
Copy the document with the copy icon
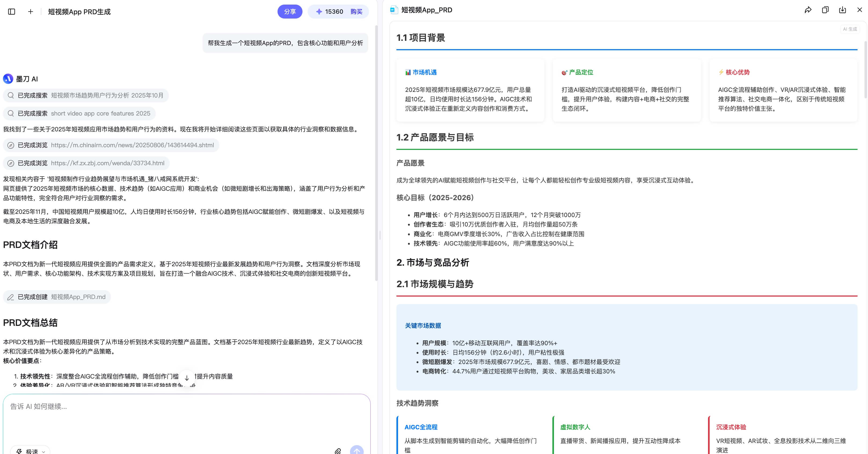825,10
